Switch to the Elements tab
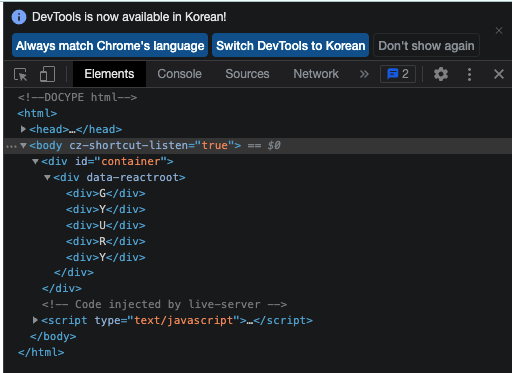 point(109,74)
